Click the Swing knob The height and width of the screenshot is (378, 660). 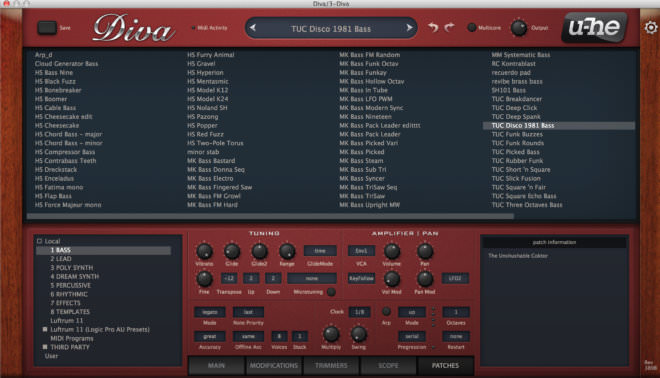coord(359,334)
